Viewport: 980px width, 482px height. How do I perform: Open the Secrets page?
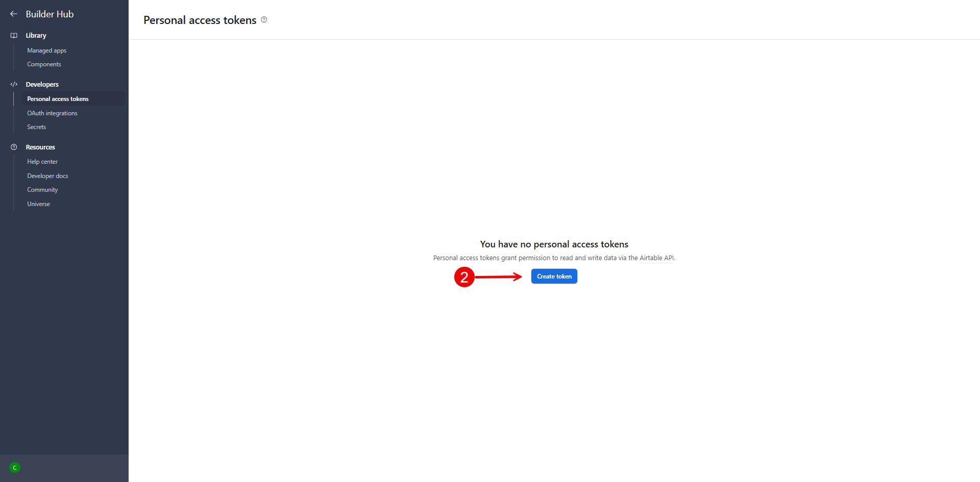(x=36, y=127)
